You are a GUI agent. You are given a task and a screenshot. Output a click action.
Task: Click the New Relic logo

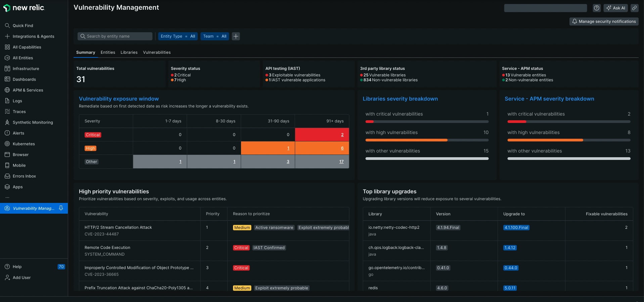click(x=24, y=8)
